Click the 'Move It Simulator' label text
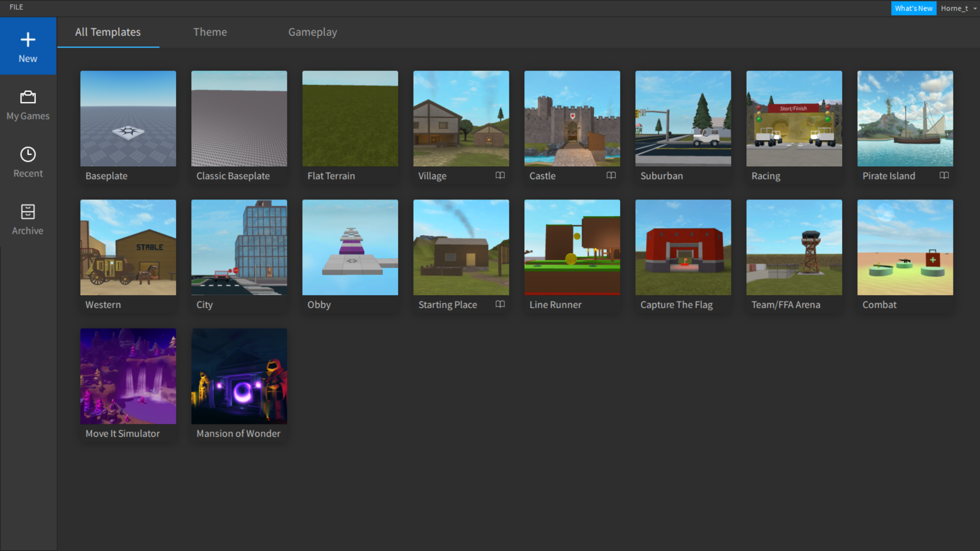 click(x=122, y=434)
